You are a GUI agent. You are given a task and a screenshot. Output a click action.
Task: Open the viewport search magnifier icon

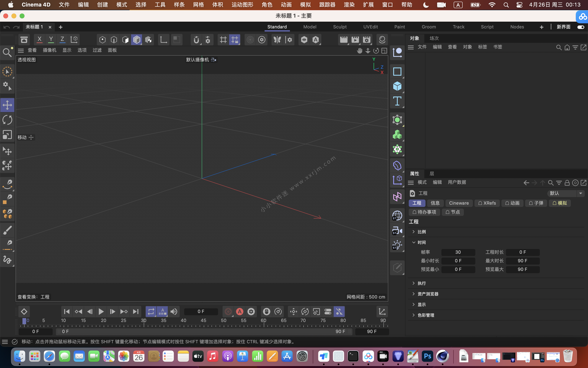click(7, 52)
